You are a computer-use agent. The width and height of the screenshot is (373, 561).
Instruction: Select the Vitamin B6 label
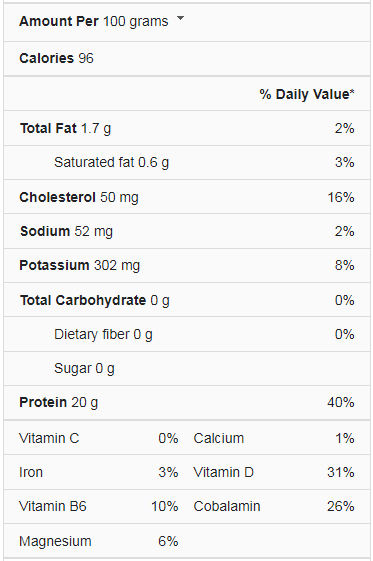(53, 506)
